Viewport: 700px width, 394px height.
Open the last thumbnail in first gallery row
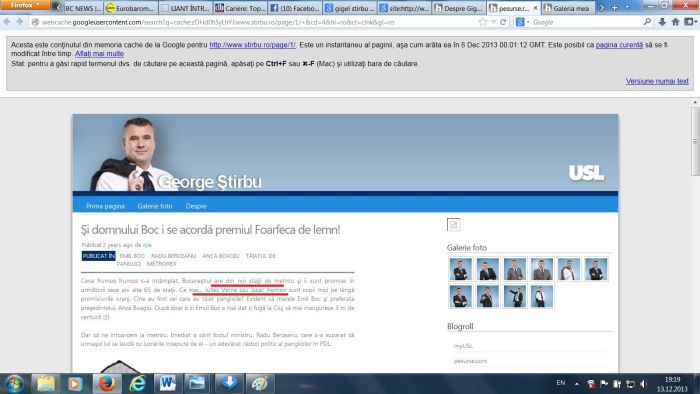(596, 269)
